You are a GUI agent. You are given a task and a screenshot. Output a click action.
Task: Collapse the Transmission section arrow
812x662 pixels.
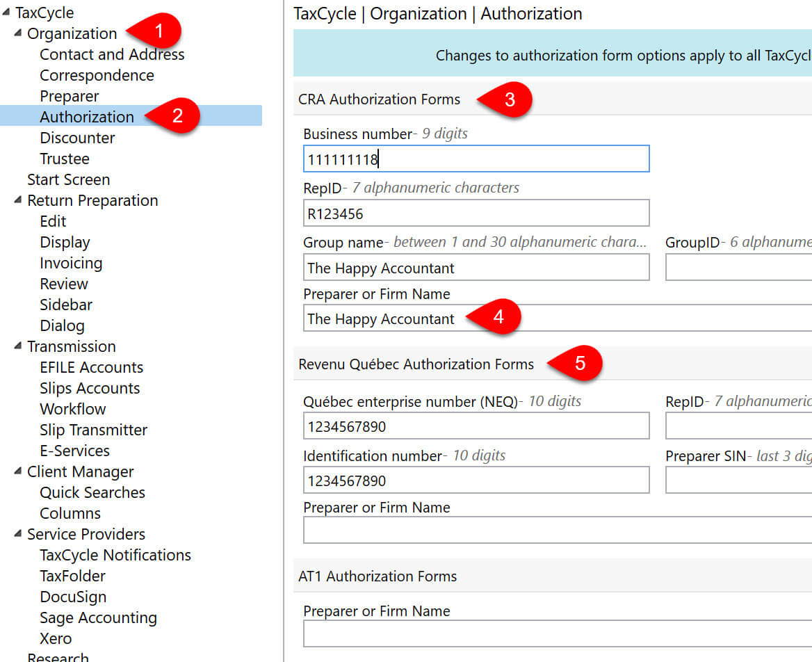(18, 346)
